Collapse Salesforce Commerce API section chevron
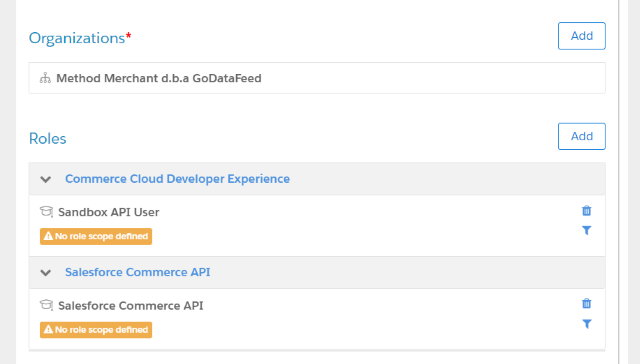Screen dimensions: 640x364 (46, 273)
